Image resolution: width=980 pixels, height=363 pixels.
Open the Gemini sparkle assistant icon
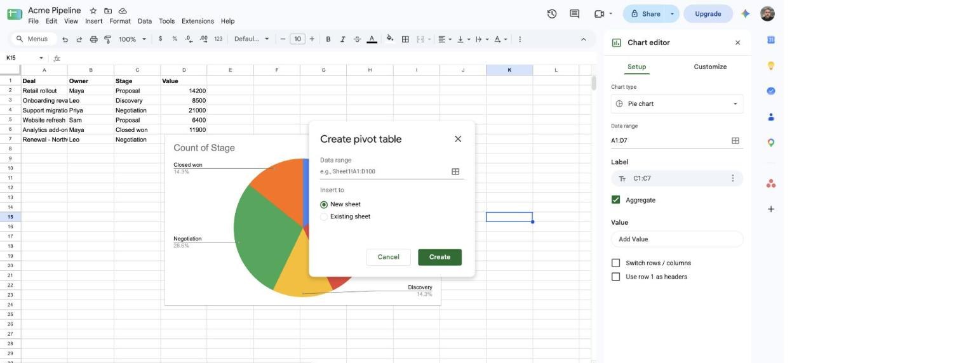pos(746,13)
